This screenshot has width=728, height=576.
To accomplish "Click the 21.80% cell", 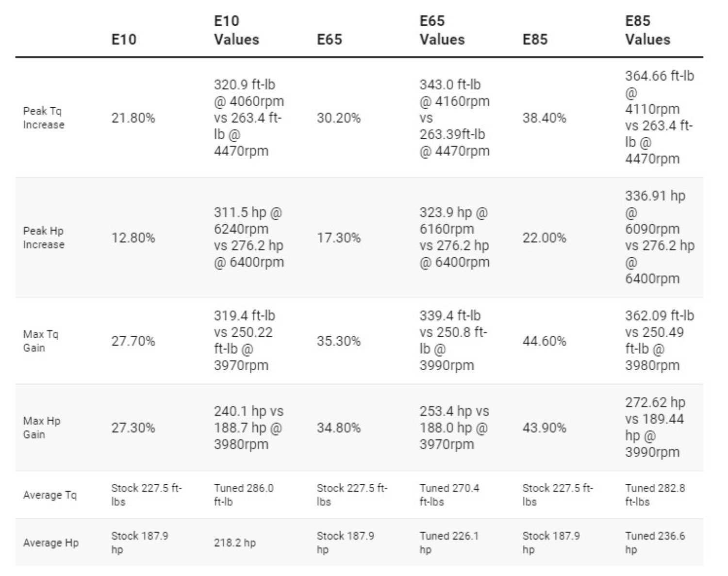I will (x=133, y=118).
